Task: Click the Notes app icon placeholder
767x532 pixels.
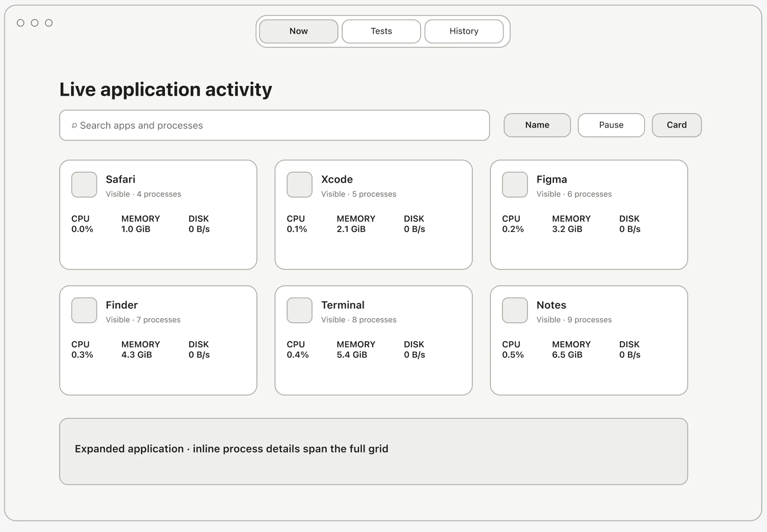Action: pos(515,310)
